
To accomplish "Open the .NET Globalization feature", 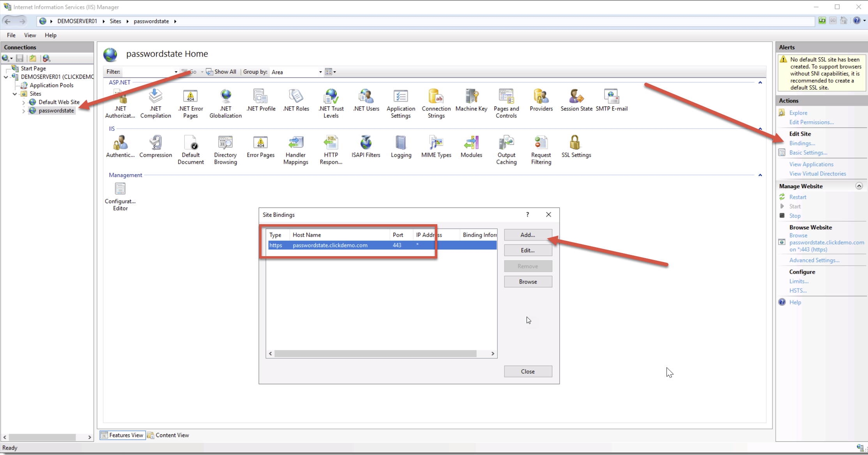I will pyautogui.click(x=226, y=103).
